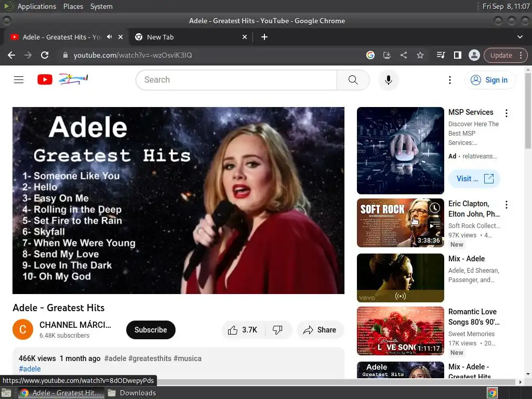Click Chrome workspace icon in taskbar corner
Screen dimensions: 532x399
point(492,393)
